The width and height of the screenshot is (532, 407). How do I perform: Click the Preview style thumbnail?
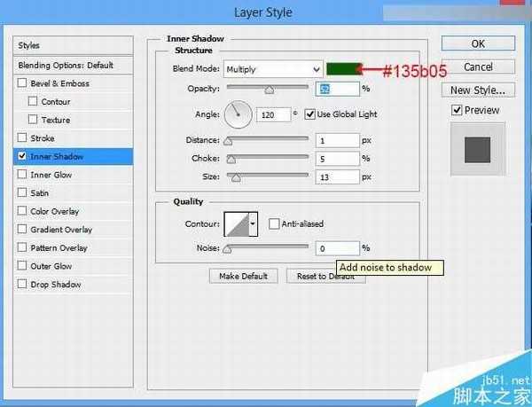pyautogui.click(x=478, y=148)
